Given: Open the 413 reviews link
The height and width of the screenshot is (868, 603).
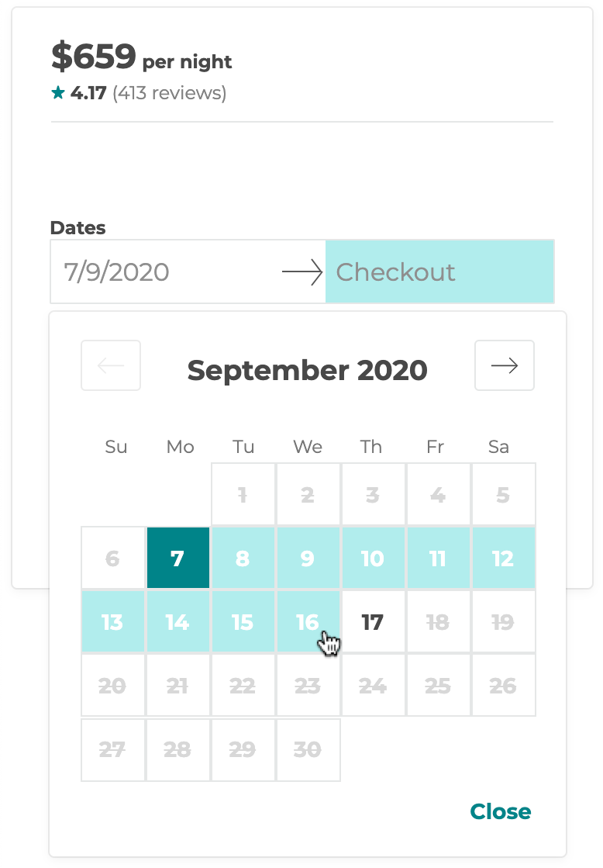Looking at the screenshot, I should [168, 92].
